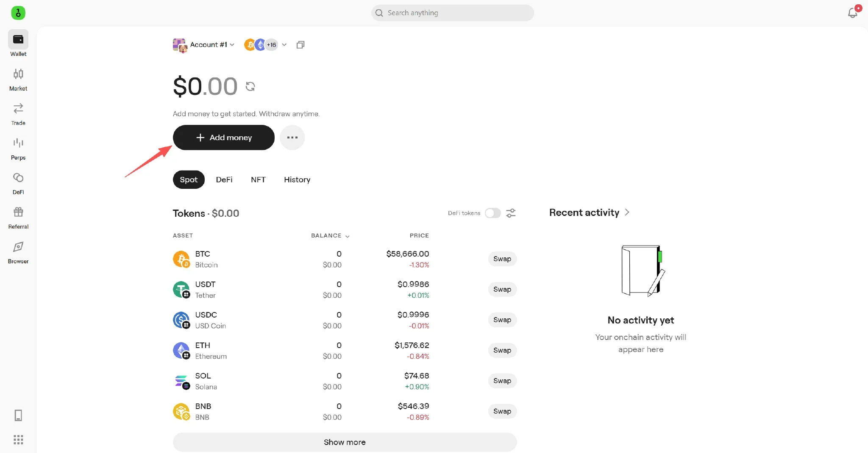Image resolution: width=868 pixels, height=453 pixels.
Task: Open the Wallet sidebar section
Action: coord(18,44)
